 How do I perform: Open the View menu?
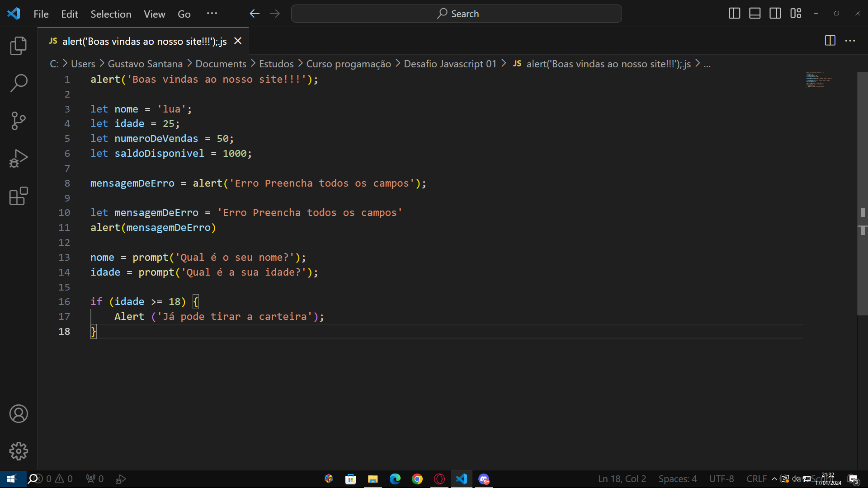[x=155, y=14]
